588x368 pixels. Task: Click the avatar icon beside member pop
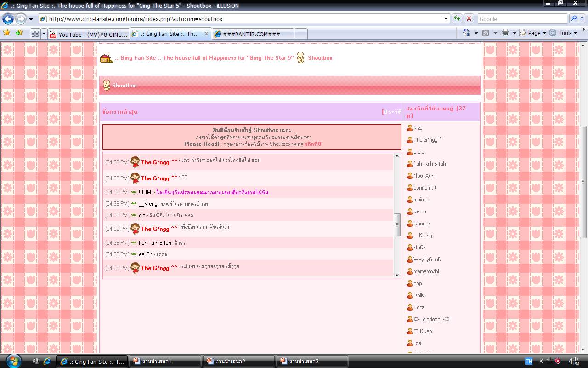pyautogui.click(x=410, y=283)
